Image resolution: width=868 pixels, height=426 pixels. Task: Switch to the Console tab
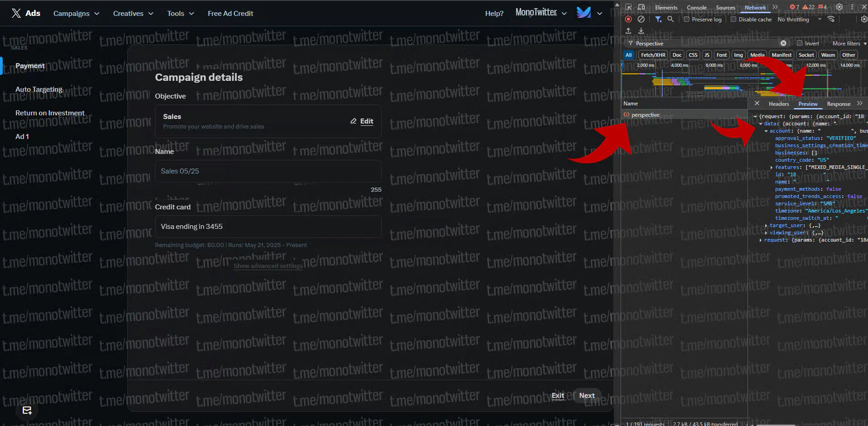[697, 8]
